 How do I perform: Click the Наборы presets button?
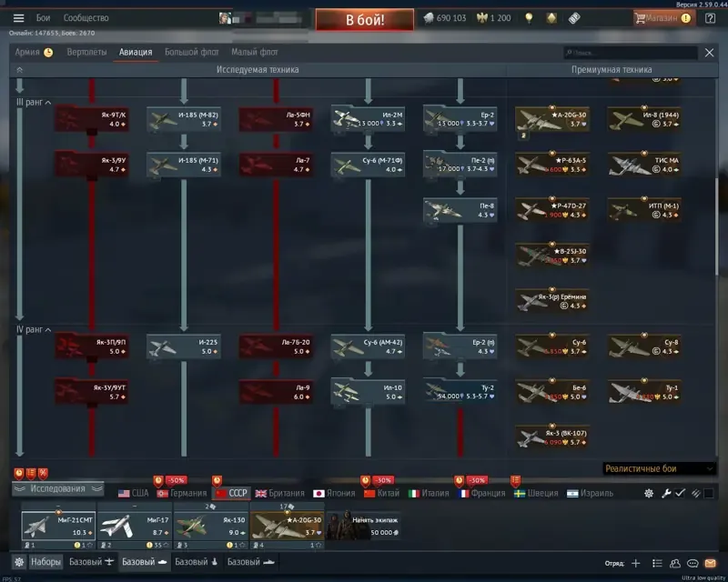pyautogui.click(x=45, y=562)
